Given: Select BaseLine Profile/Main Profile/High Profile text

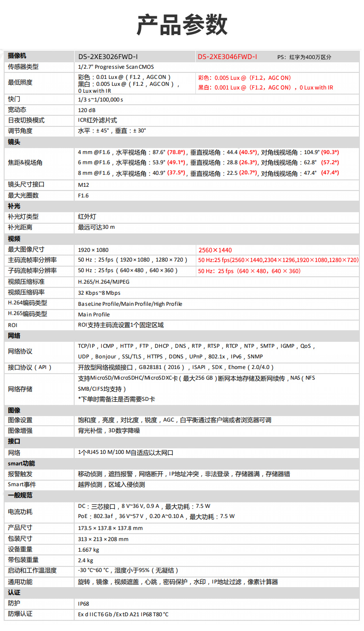Looking at the screenshot, I should [130, 304].
